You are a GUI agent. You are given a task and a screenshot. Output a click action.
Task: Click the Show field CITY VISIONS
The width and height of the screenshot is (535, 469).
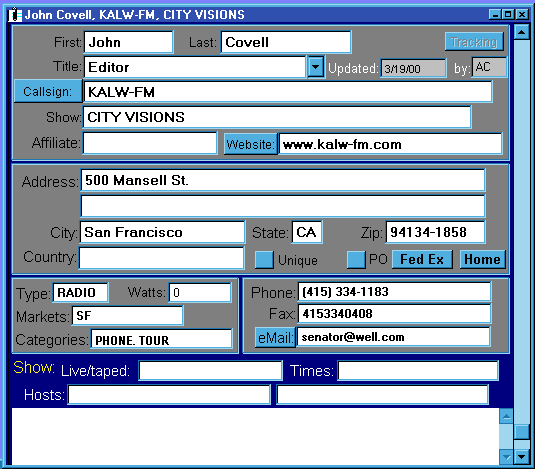pyautogui.click(x=277, y=117)
